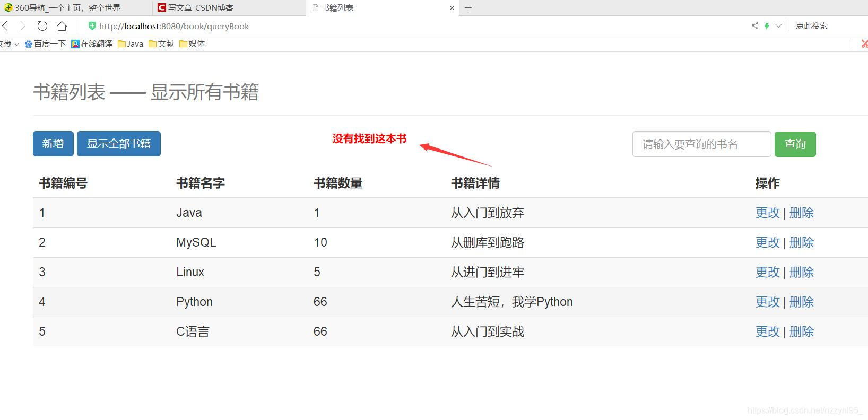The width and height of the screenshot is (868, 420).
Task: Click 更改 for the Python book
Action: pyautogui.click(x=767, y=302)
